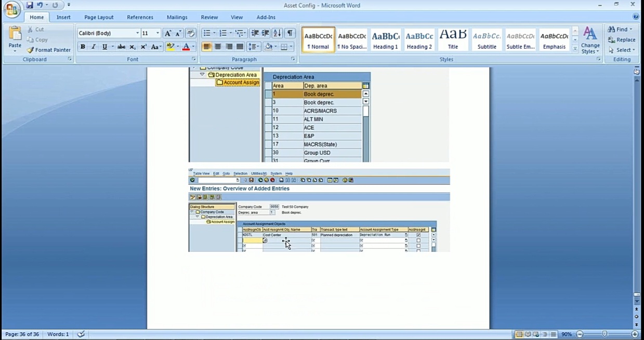Save the document from Quick Access Toolbar
Screen dimensions: 644x340
tap(30, 5)
